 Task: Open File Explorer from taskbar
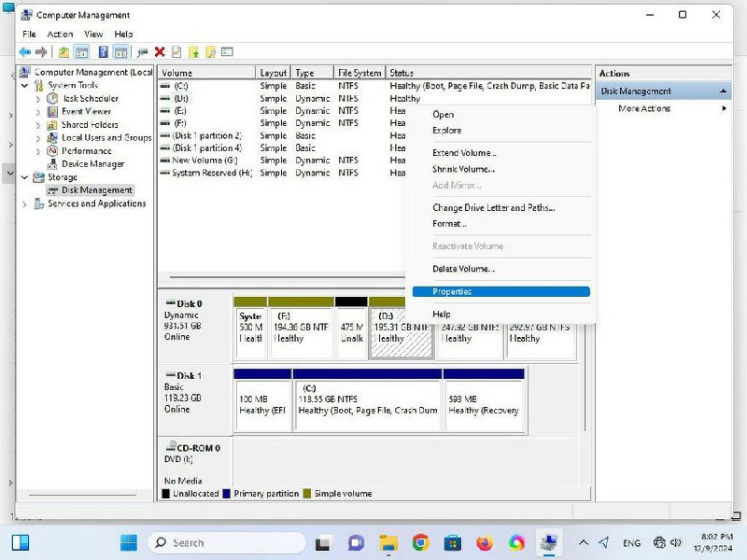pyautogui.click(x=388, y=542)
